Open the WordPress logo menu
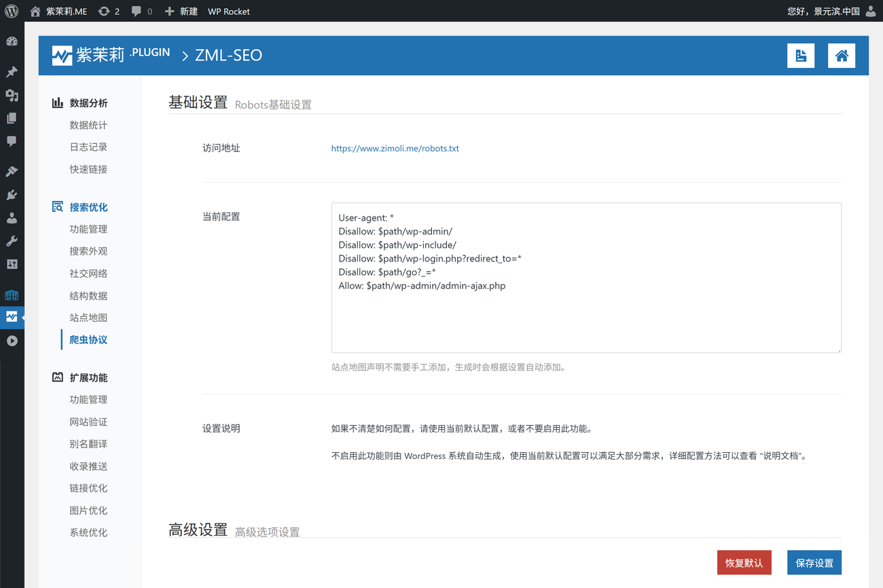Image resolution: width=883 pixels, height=588 pixels. coord(12,11)
